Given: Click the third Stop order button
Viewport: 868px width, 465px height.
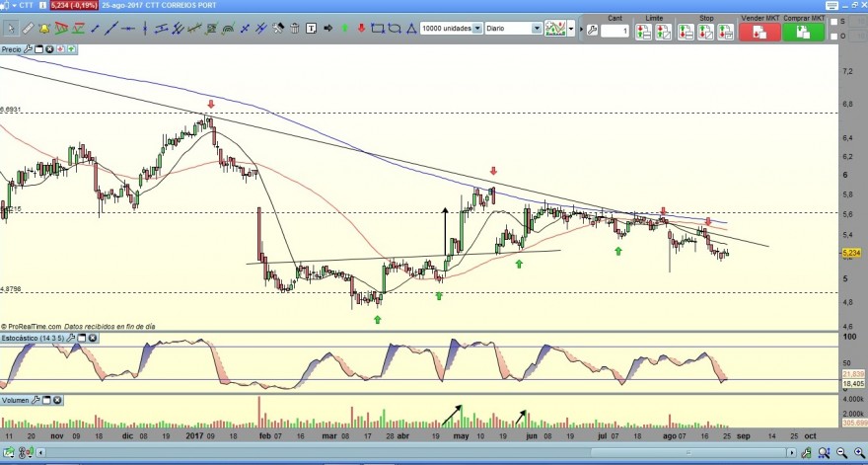Looking at the screenshot, I should 725,32.
